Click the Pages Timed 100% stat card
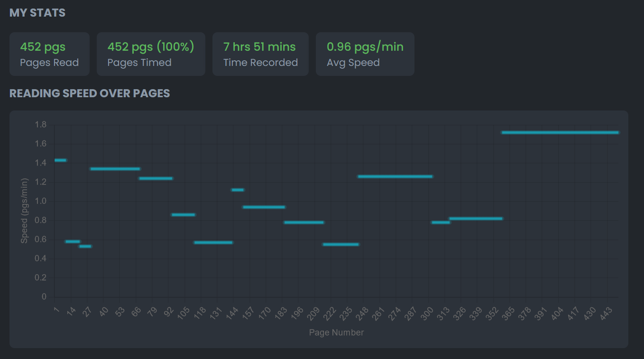This screenshot has width=644, height=359. coord(151,54)
